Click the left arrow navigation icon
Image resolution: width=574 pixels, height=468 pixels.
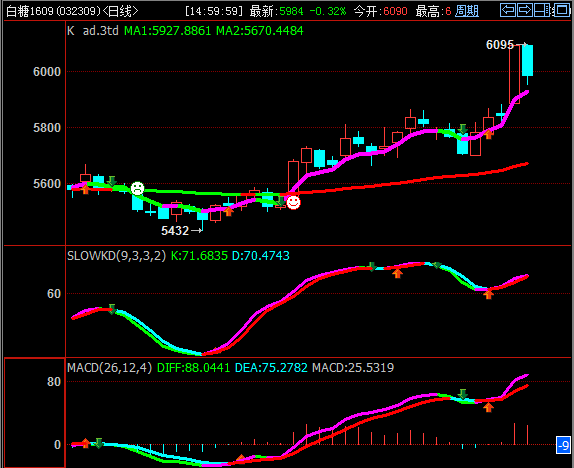[508, 10]
